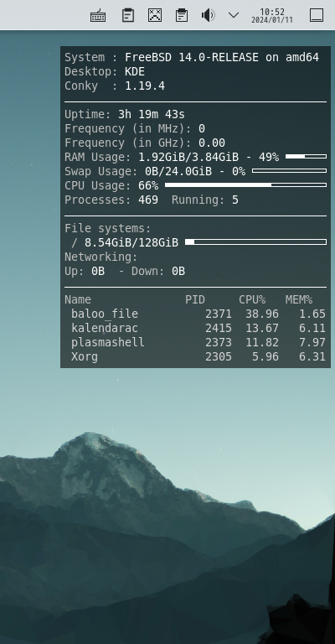Click the Uptime line in Conky
Screen dimensions: 335x644
point(125,114)
